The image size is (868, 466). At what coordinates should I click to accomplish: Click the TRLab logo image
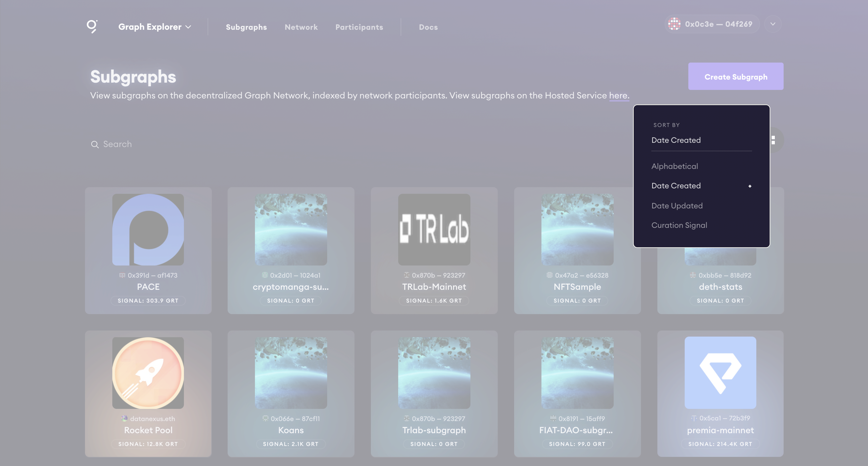(434, 230)
